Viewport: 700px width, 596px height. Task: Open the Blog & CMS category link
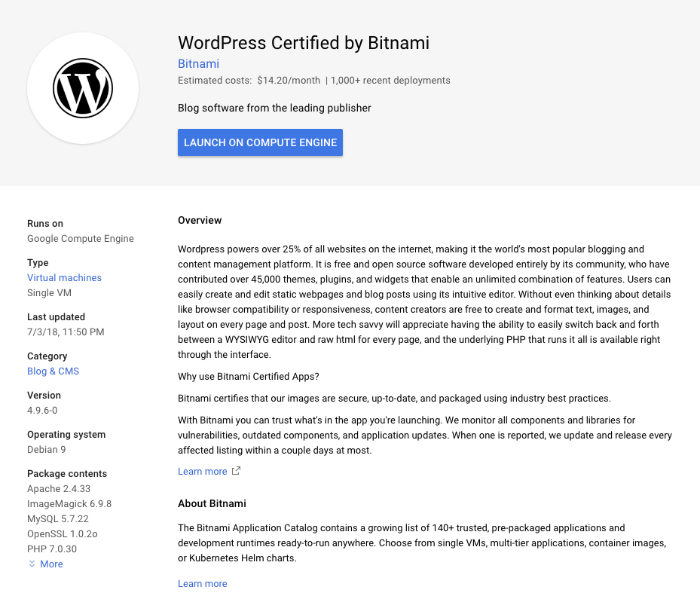point(53,371)
